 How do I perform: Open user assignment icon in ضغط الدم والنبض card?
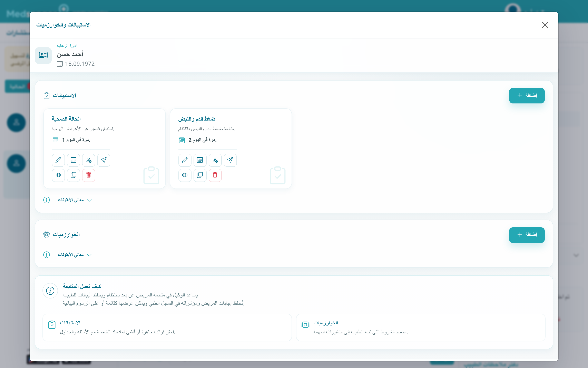click(215, 160)
